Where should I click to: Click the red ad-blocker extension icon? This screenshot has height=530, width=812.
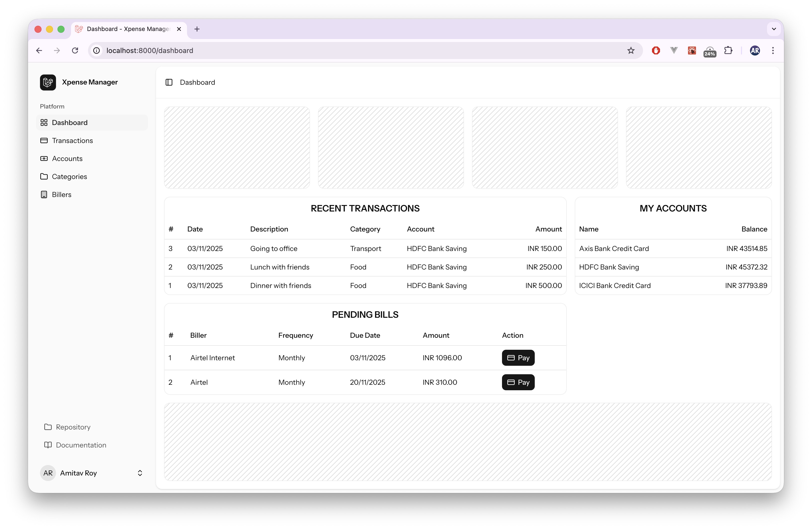656,50
